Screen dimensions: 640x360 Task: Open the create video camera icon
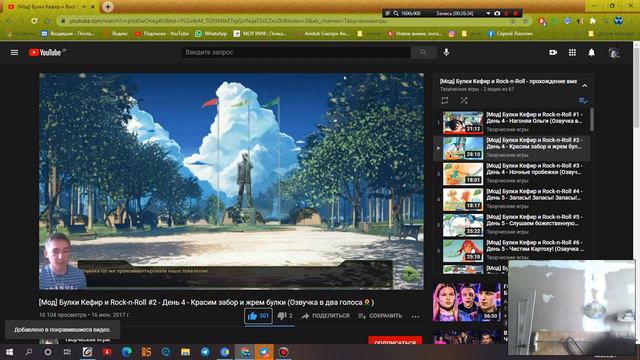[553, 52]
